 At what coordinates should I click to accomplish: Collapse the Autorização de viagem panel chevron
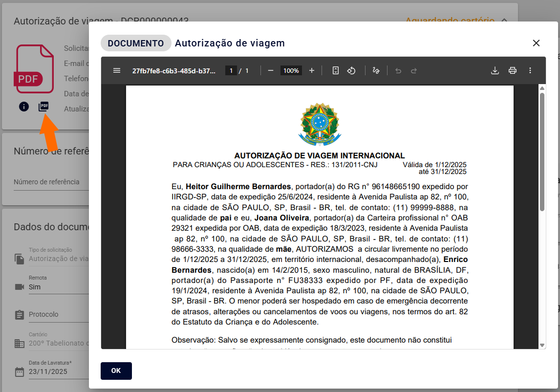pyautogui.click(x=504, y=21)
